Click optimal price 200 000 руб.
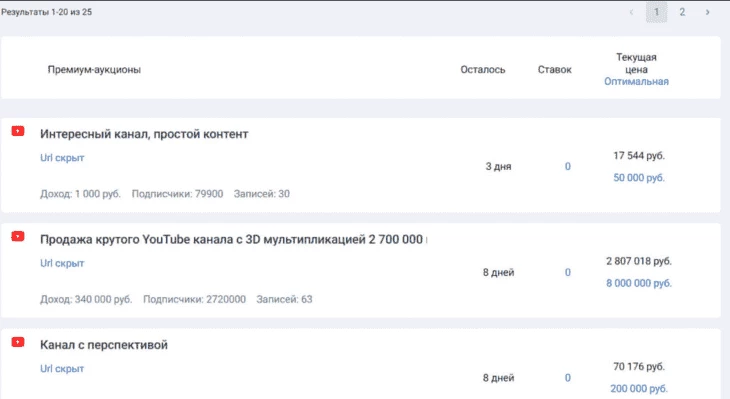 tap(639, 389)
